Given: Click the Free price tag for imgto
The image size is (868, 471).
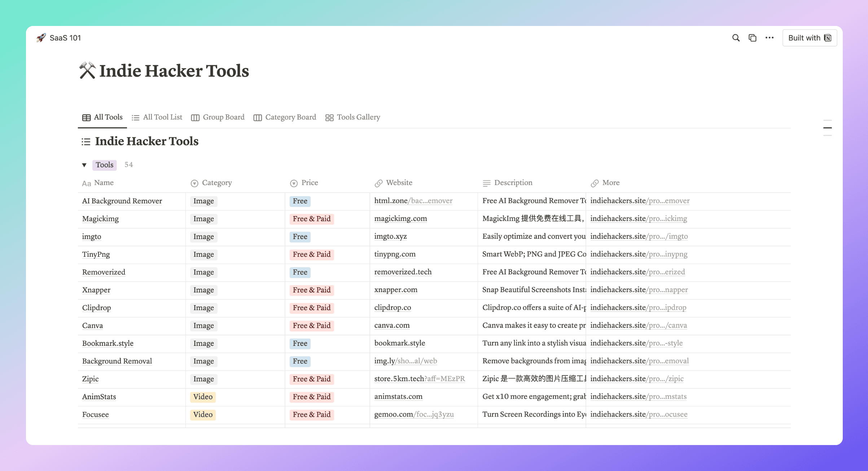Looking at the screenshot, I should 300,237.
